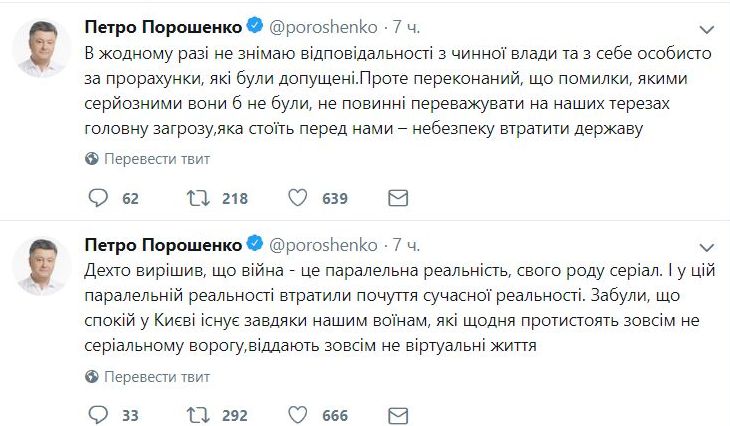This screenshot has width=730, height=426.
Task: Reply to the second tweet
Action: [x=97, y=415]
